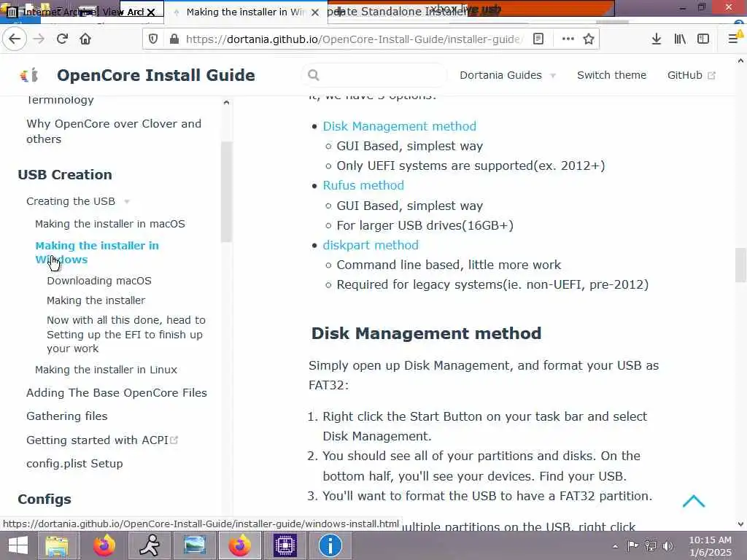Reload the current page

click(63, 39)
